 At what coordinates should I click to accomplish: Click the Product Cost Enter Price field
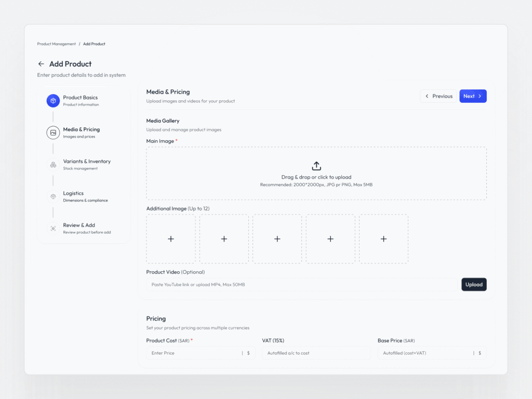coord(192,353)
